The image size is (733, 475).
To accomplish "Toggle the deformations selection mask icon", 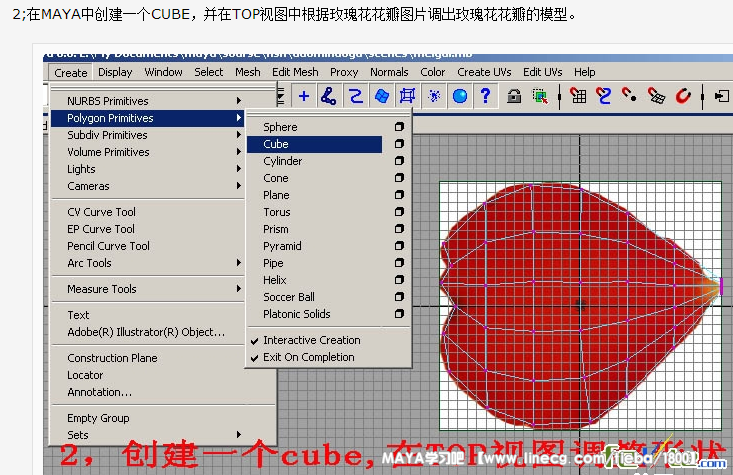I will point(407,96).
